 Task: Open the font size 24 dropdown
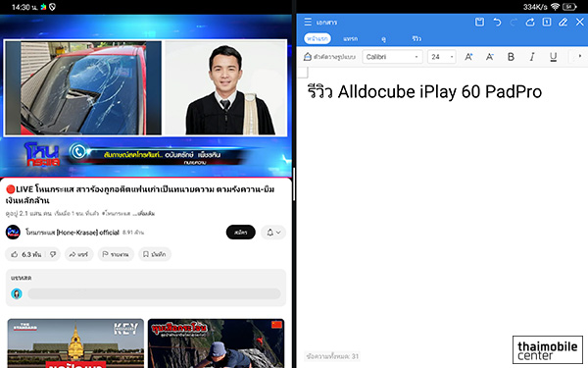[x=442, y=57]
